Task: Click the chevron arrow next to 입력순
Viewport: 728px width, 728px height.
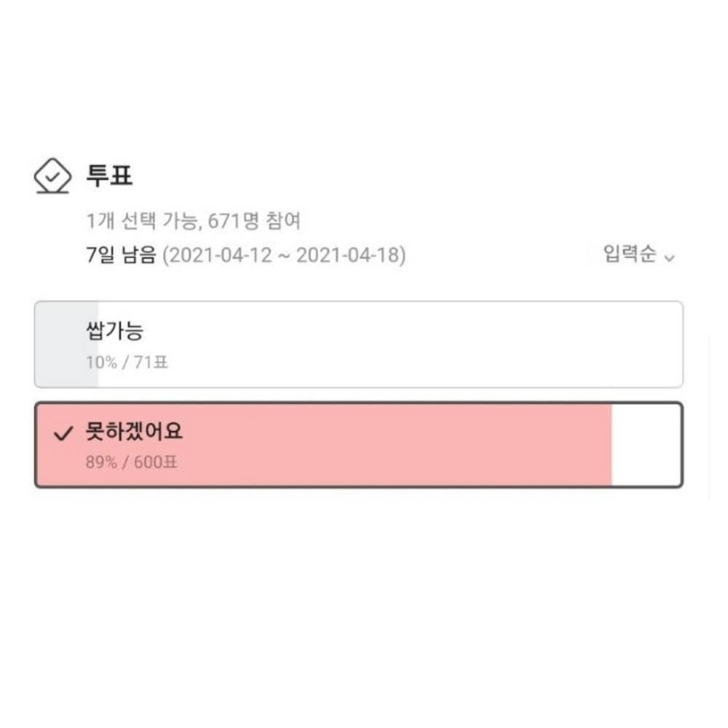Action: (x=670, y=258)
